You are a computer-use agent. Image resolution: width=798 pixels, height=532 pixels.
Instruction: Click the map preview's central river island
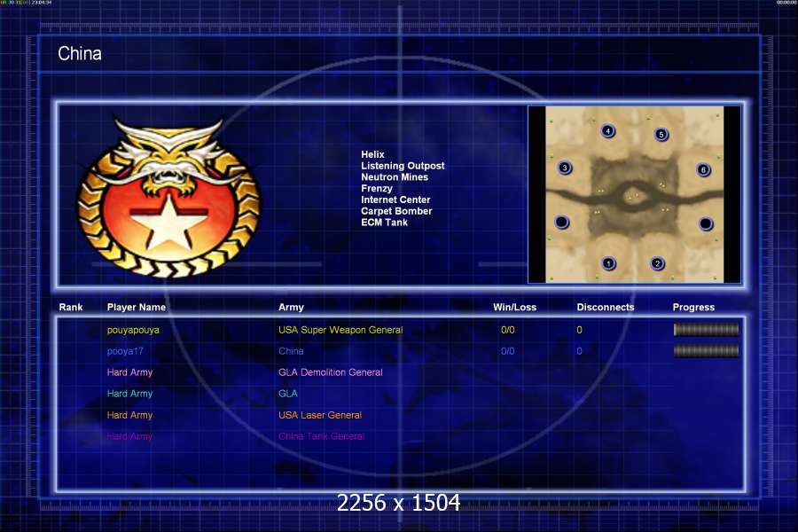pyautogui.click(x=634, y=195)
